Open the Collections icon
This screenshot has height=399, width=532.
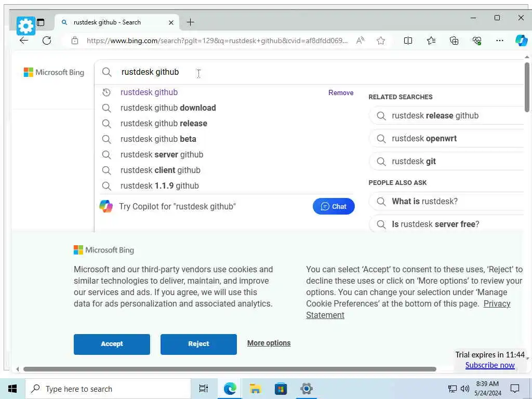point(454,41)
